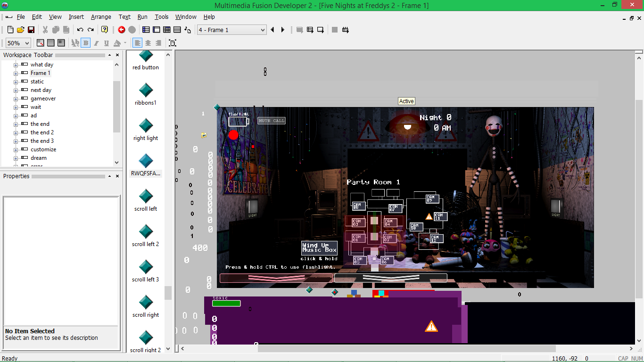
Task: Open the Arrange menu
Action: pos(101,17)
